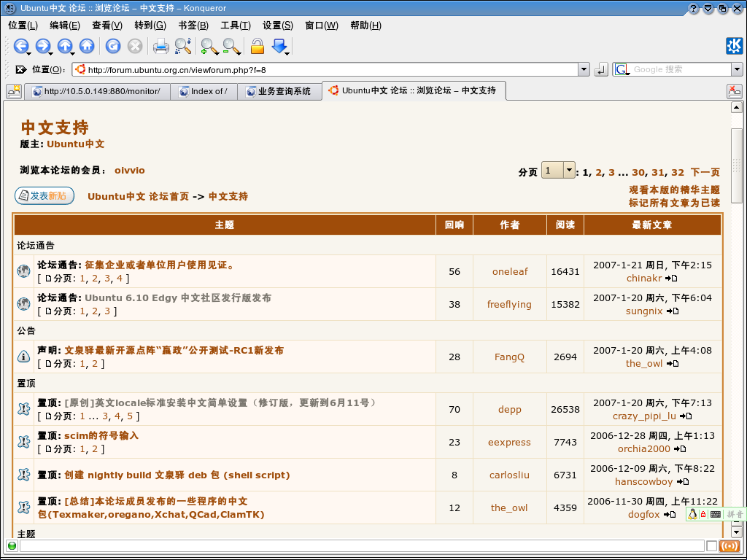Click the sticky topic icon on the scim row
The width and height of the screenshot is (747, 560).
23,442
